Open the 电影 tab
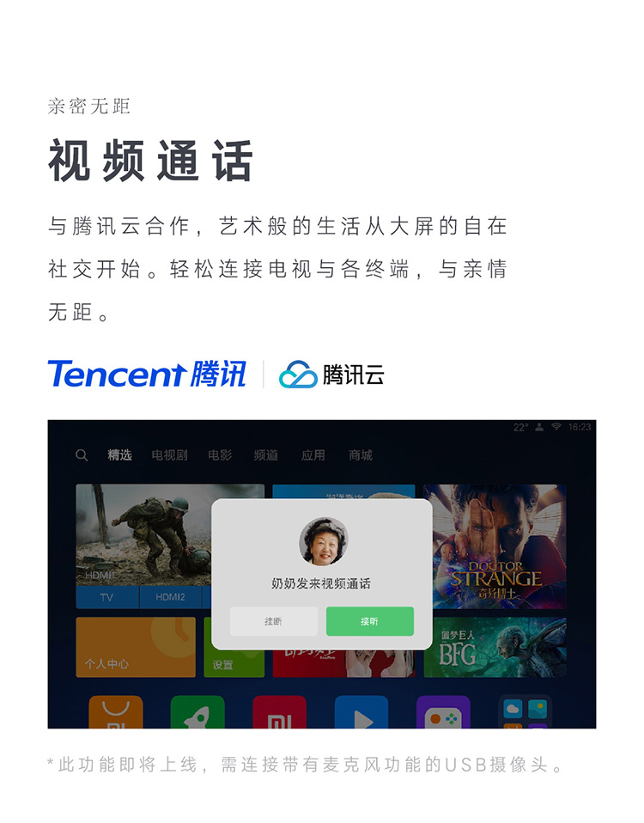The height and width of the screenshot is (823, 644). [x=220, y=455]
